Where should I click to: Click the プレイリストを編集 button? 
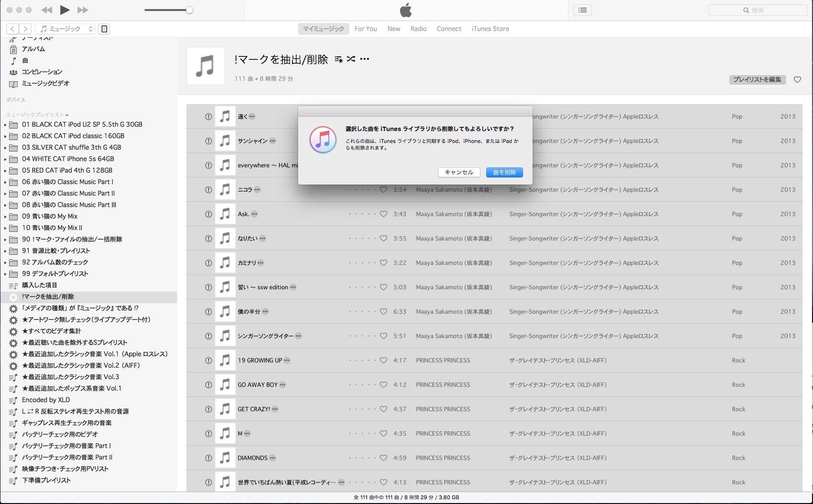click(x=757, y=79)
